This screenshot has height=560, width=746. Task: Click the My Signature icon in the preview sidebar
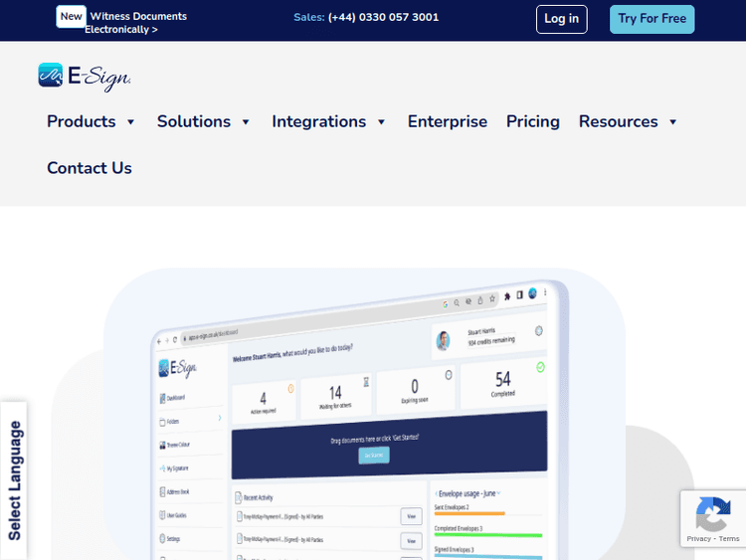pyautogui.click(x=161, y=467)
